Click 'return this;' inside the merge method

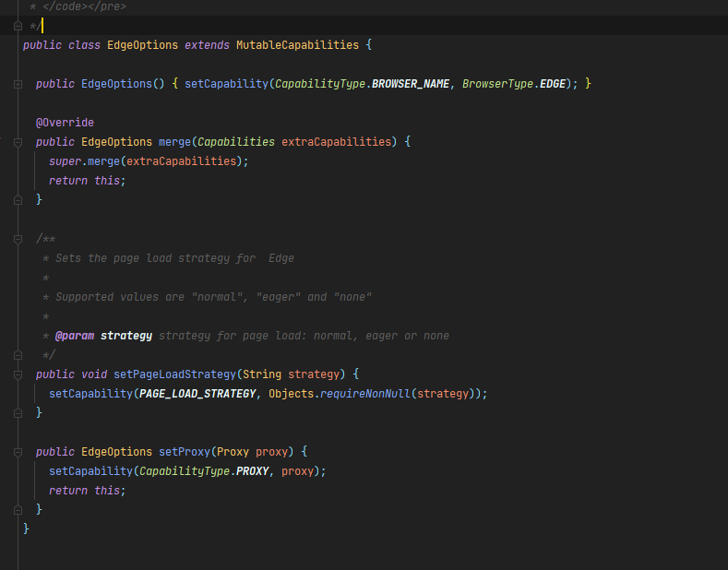[x=88, y=181]
